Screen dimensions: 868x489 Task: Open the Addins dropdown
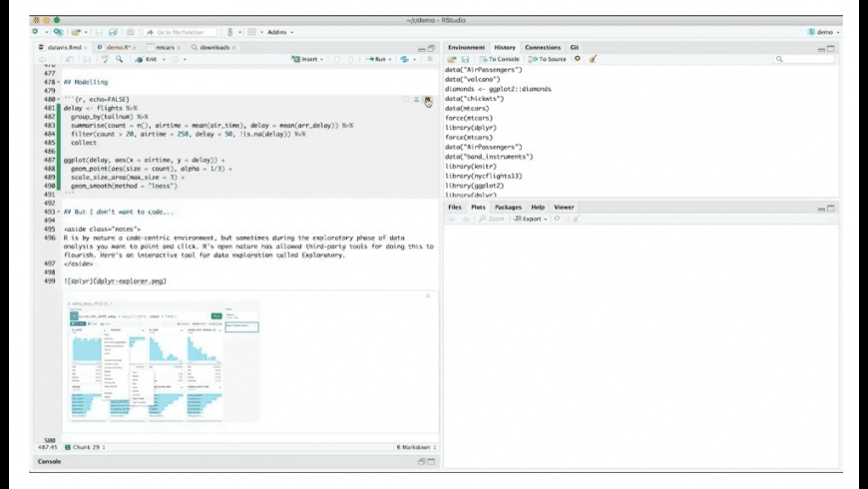pyautogui.click(x=280, y=32)
